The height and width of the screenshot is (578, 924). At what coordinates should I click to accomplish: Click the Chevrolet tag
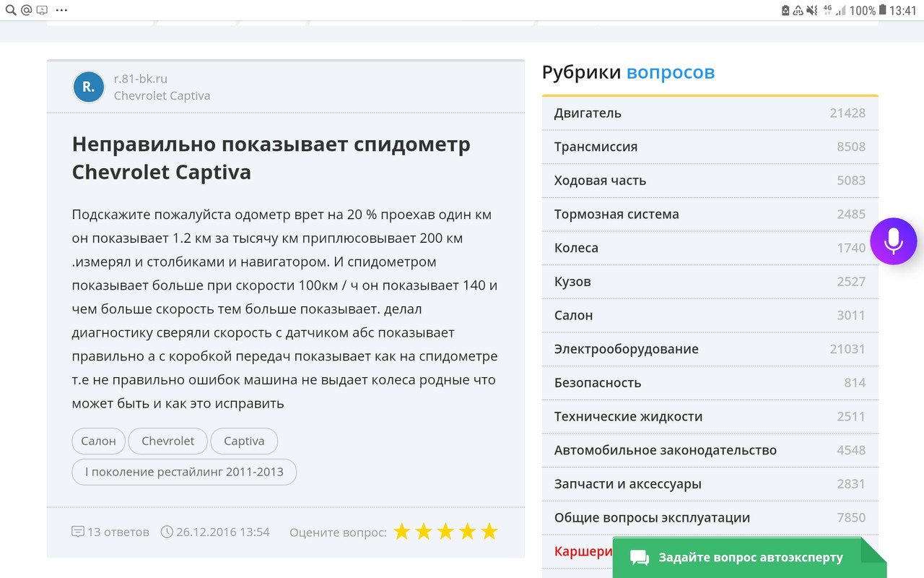(168, 441)
